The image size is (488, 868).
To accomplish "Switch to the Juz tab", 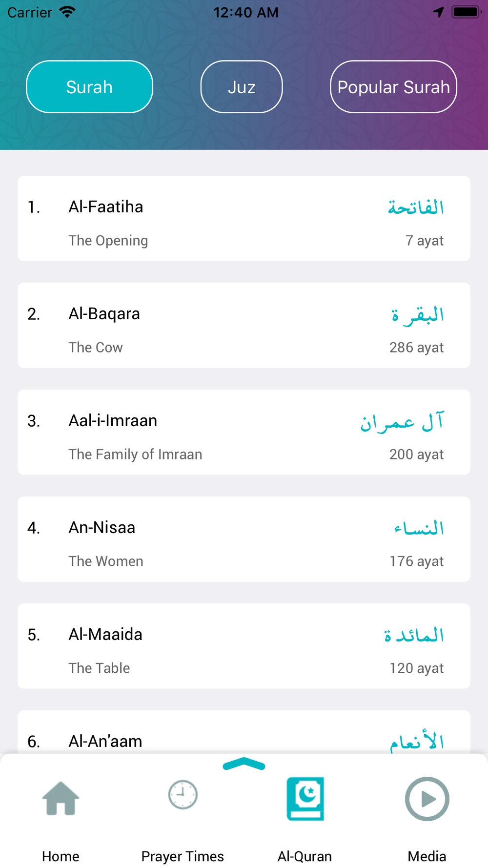I will pyautogui.click(x=242, y=87).
